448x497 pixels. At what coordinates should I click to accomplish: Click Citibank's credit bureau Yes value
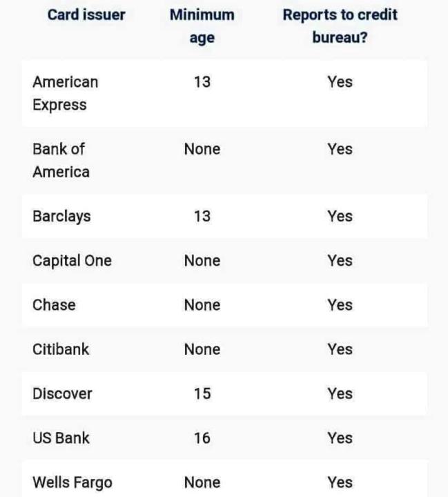[x=340, y=349]
